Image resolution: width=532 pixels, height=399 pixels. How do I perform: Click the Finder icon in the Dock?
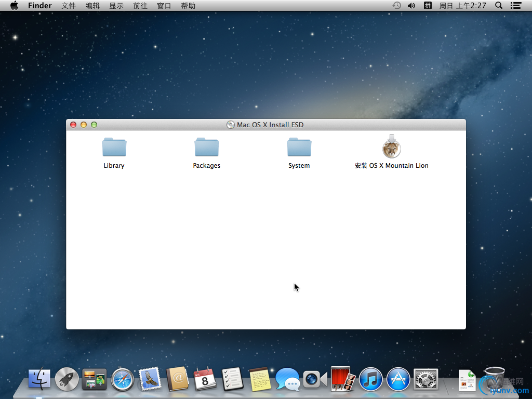(x=39, y=379)
